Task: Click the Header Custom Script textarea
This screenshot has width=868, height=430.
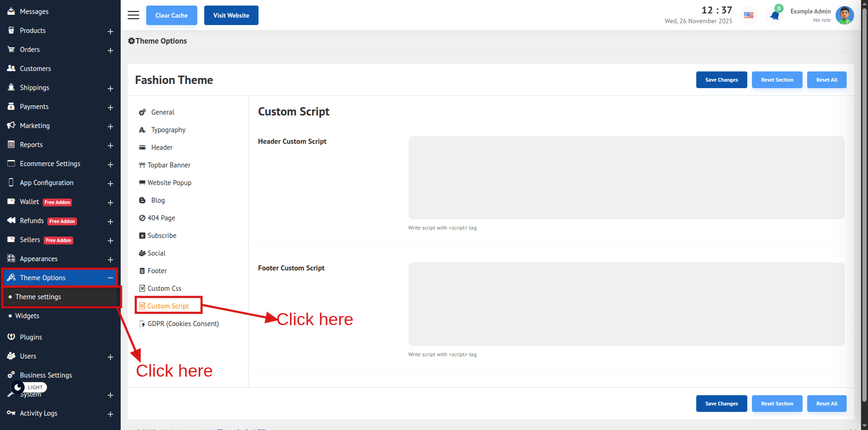Action: click(626, 178)
